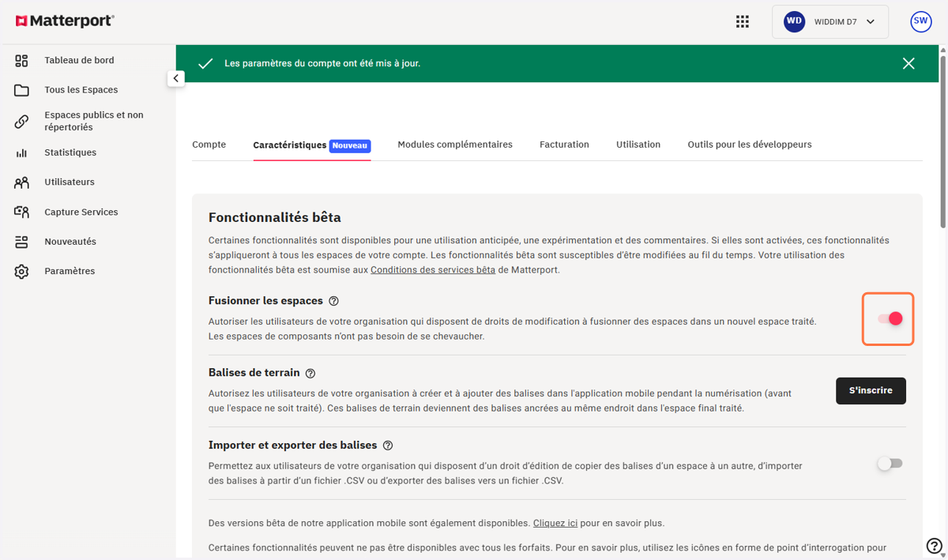Screen dimensions: 948x560
Task: Click the banner text about updated account settings
Action: [322, 63]
